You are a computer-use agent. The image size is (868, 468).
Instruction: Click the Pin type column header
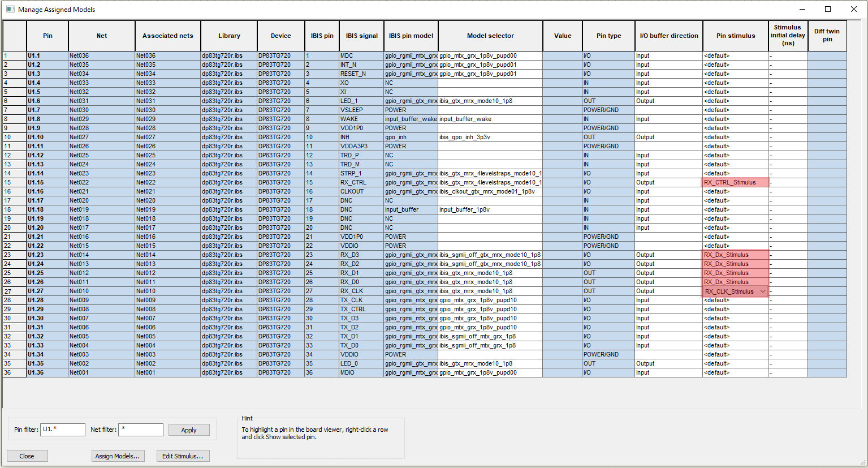tap(608, 36)
